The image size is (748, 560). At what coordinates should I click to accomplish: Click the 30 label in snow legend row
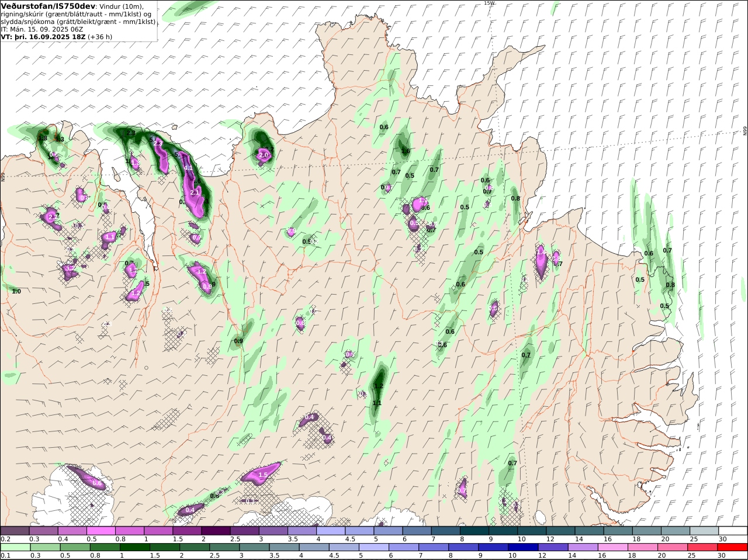point(722,539)
